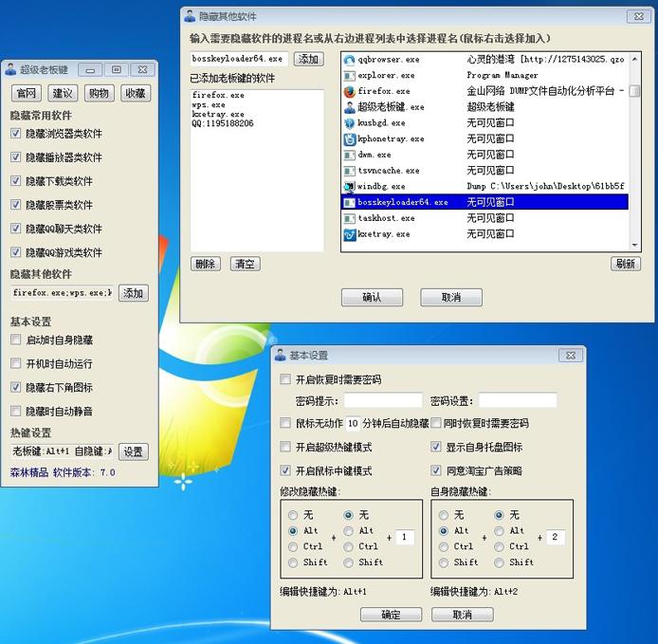This screenshot has height=644, width=658.
Task: Enable 启动时自身隐藏 in main window
Action: click(15, 340)
